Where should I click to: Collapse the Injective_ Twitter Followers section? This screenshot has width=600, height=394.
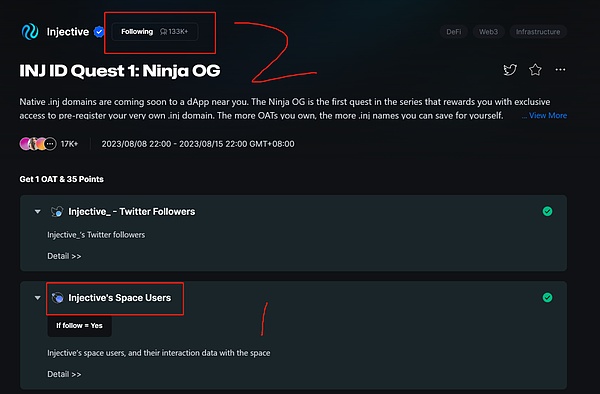click(x=38, y=212)
